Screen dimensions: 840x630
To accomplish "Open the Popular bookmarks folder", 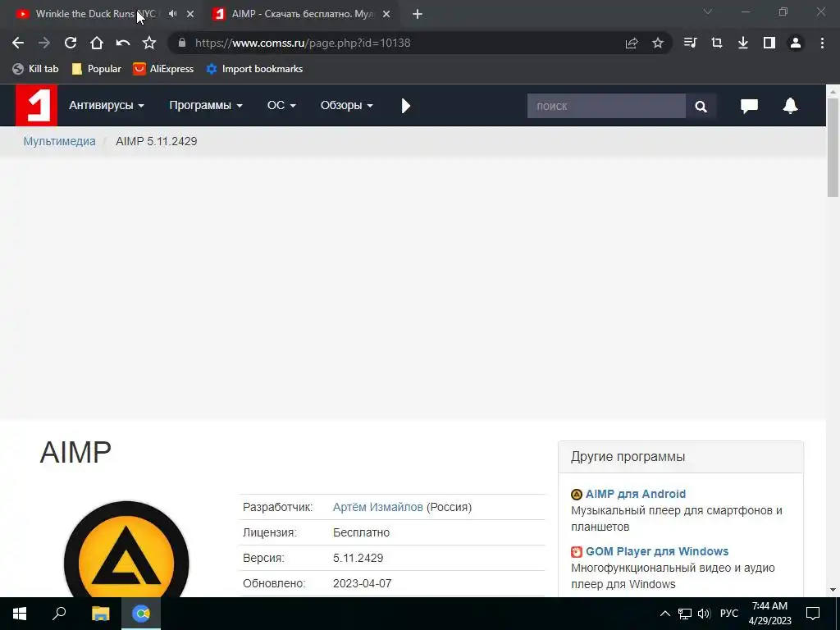I will pyautogui.click(x=97, y=69).
